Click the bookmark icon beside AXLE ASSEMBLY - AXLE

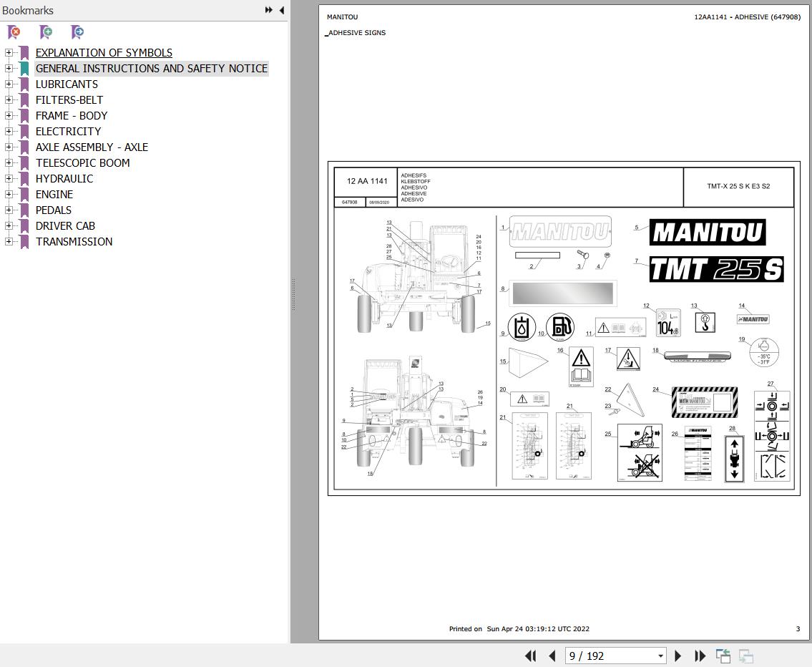point(24,147)
